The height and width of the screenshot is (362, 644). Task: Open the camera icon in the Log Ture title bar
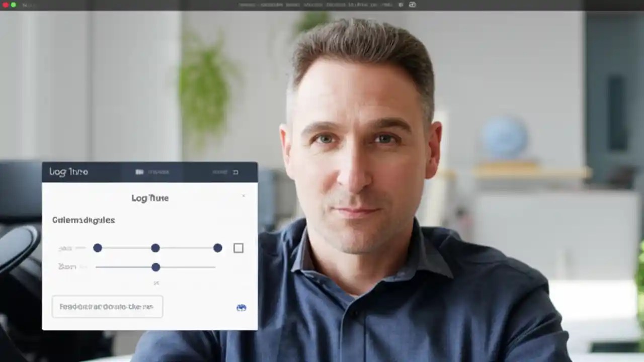[140, 171]
